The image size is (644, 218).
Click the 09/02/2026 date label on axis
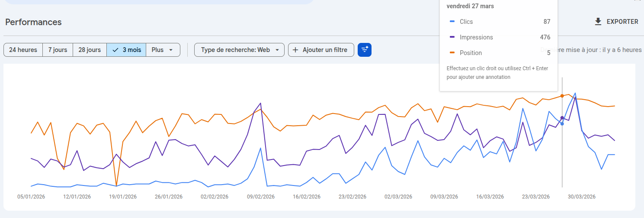pos(261,197)
